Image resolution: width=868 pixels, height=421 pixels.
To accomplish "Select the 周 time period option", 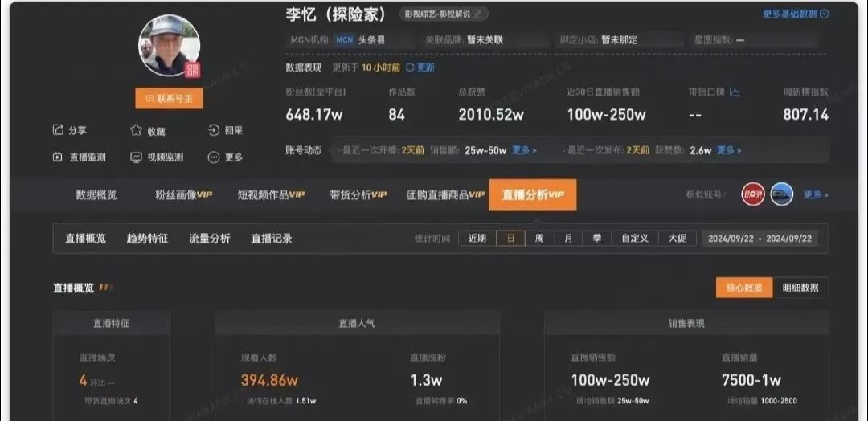I will coord(540,239).
